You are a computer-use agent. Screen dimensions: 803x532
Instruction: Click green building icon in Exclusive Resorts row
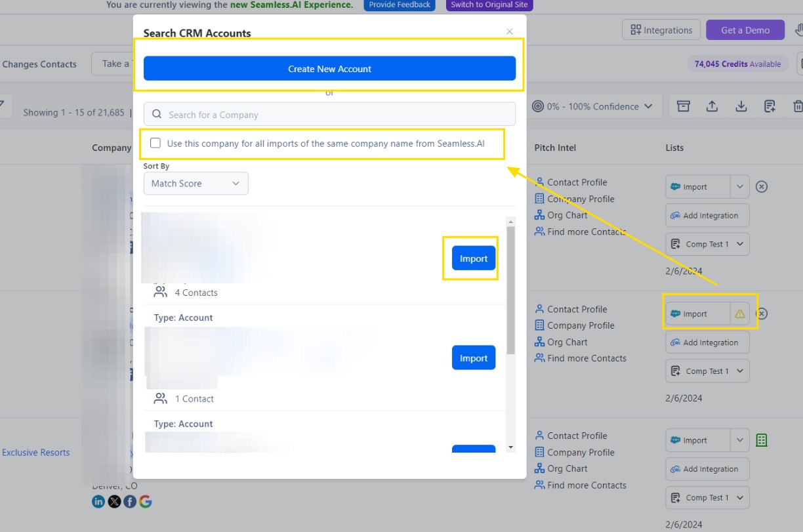coord(761,440)
